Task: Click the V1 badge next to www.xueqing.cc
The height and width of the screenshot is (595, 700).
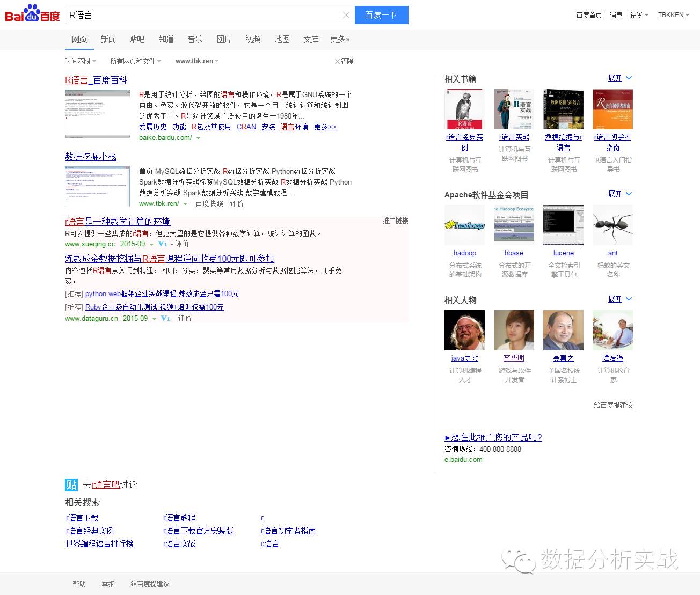Action: (163, 244)
